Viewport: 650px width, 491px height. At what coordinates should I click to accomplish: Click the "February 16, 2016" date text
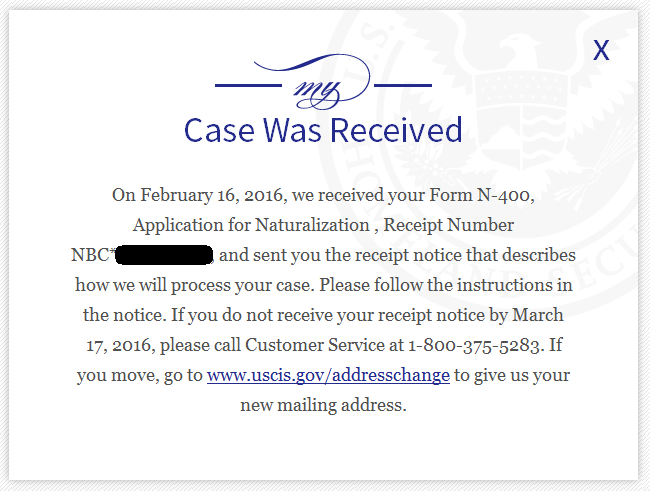[213, 195]
